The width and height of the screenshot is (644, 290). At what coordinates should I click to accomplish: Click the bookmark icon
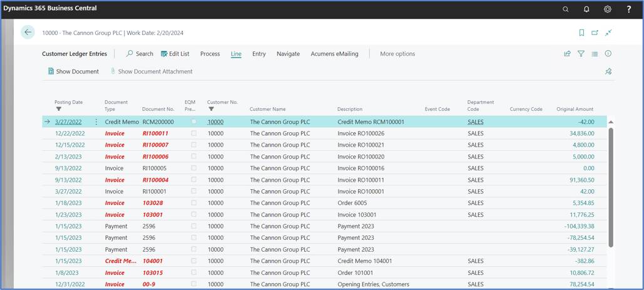click(x=581, y=33)
